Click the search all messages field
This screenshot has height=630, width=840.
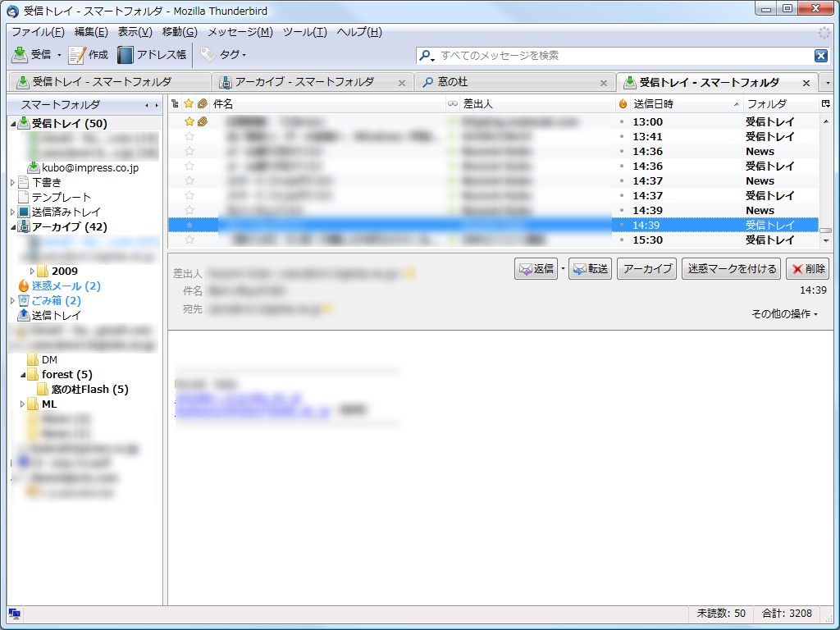tap(624, 56)
